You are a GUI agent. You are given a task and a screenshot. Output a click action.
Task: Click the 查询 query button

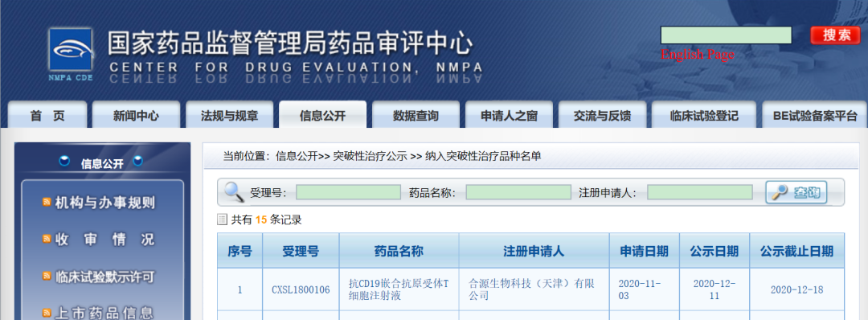click(x=796, y=192)
